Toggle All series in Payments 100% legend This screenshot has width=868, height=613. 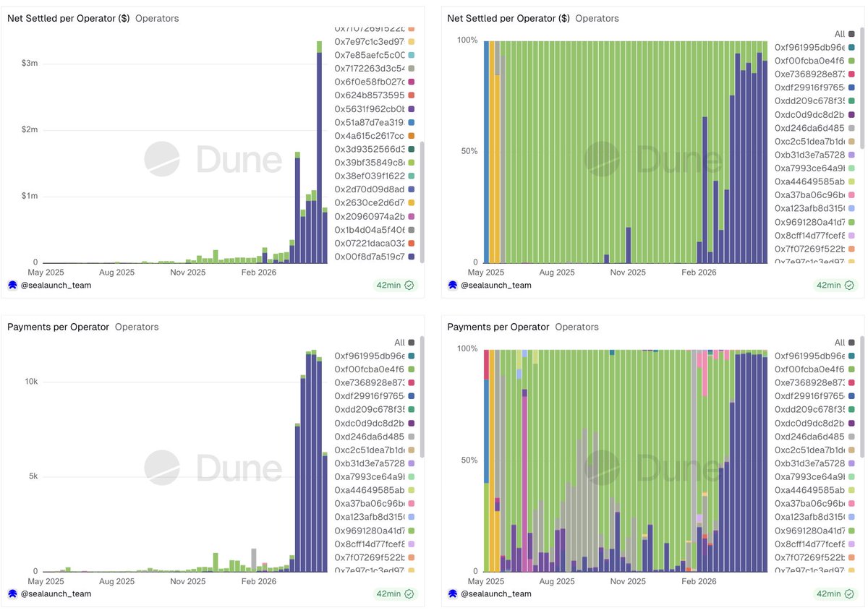[x=845, y=342]
